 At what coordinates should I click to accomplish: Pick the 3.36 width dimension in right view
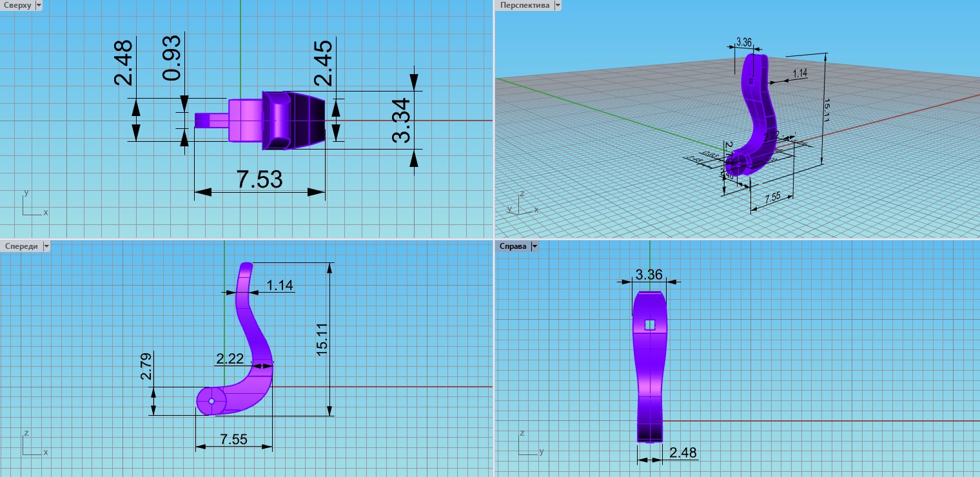(649, 275)
